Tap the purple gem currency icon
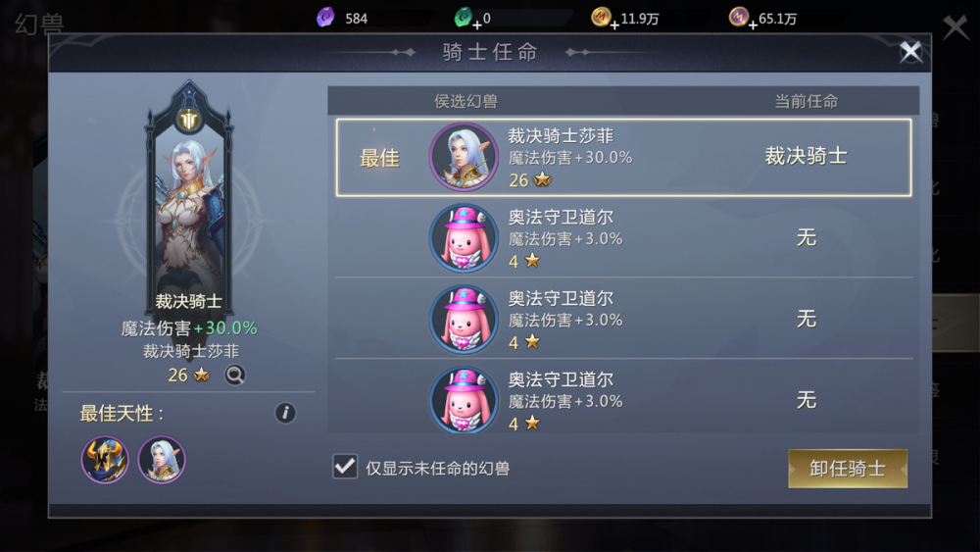This screenshot has height=552, width=980. pos(325,18)
